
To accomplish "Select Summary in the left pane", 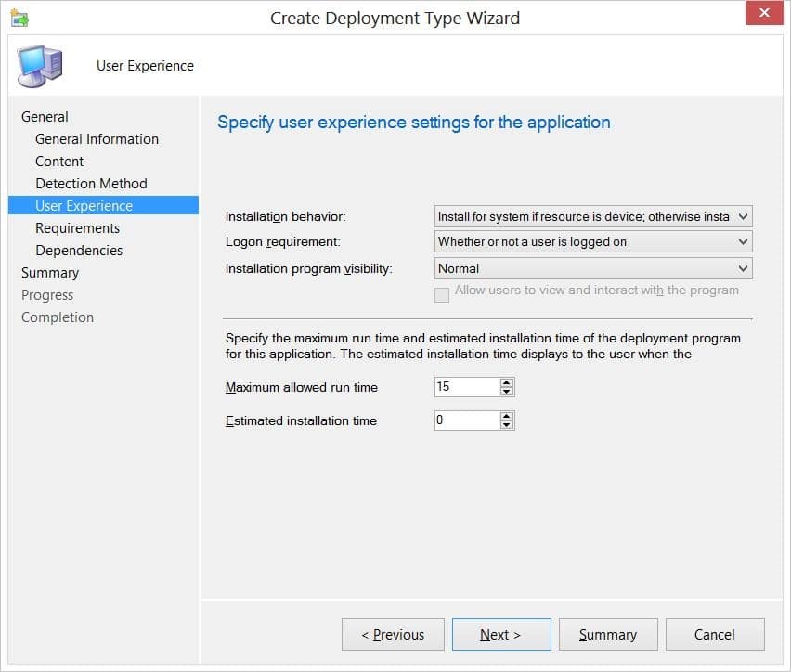I will (50, 272).
